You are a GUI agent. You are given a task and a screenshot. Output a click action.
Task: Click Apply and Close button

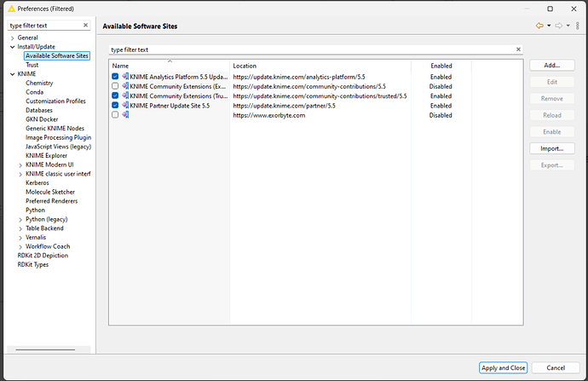pos(504,368)
